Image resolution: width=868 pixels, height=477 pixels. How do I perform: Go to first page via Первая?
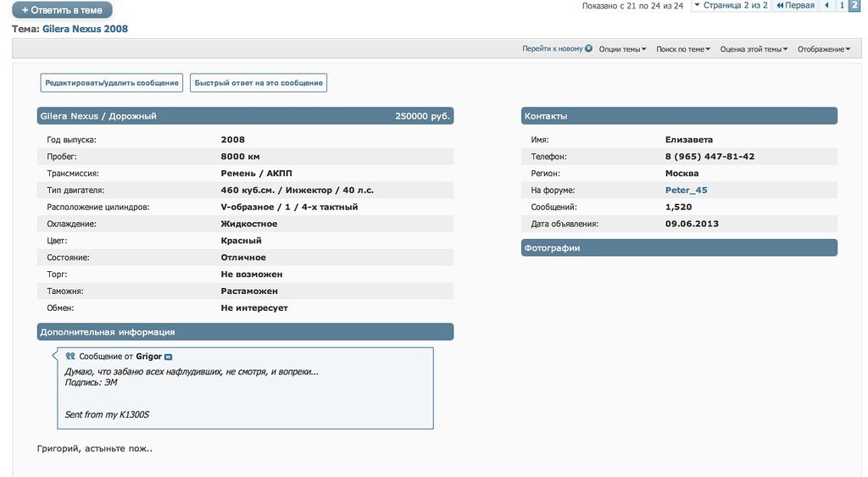(x=795, y=6)
